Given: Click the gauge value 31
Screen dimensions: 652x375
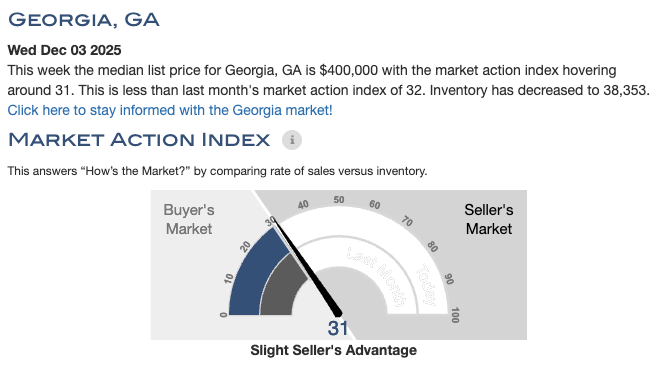Looking at the screenshot, I should pyautogui.click(x=337, y=328).
